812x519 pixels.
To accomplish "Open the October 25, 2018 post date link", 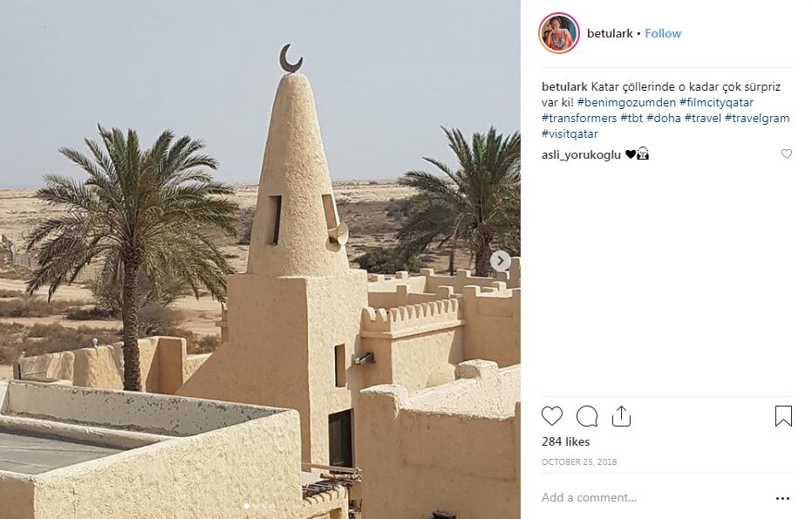I will pos(579,461).
